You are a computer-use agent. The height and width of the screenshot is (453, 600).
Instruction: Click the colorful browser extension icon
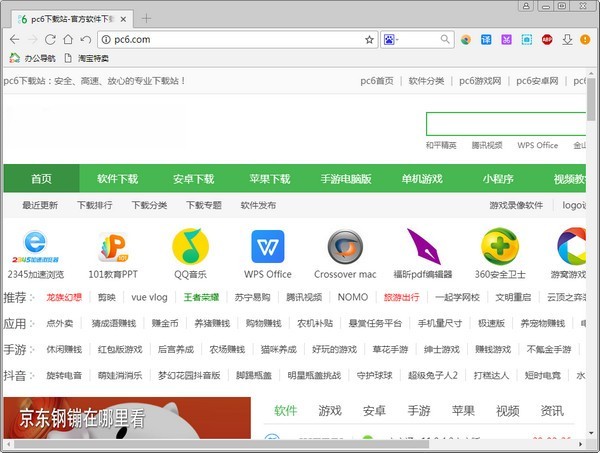click(x=466, y=39)
